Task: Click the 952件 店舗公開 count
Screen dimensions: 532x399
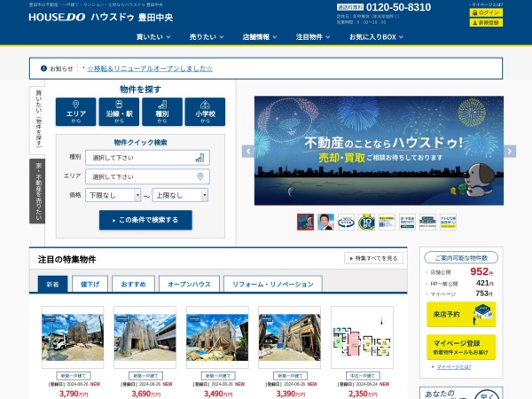Action: [481, 272]
